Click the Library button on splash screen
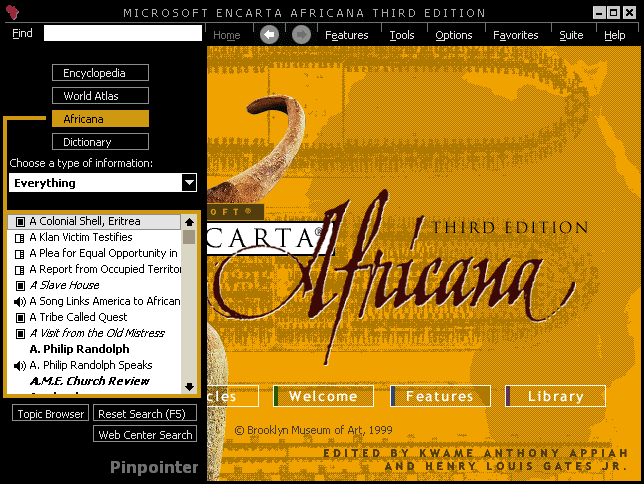Viewport: 644px width, 484px height. [x=555, y=396]
